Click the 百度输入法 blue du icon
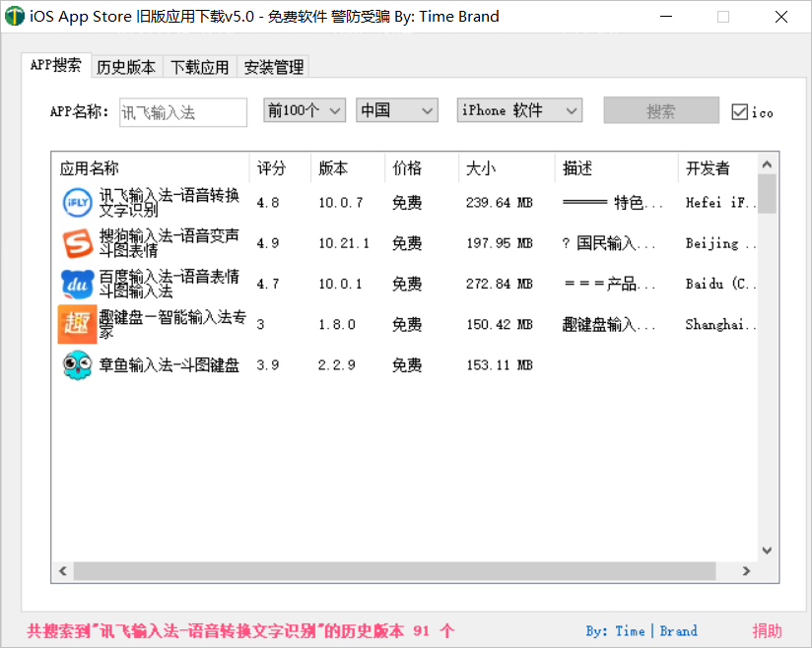 coord(77,284)
